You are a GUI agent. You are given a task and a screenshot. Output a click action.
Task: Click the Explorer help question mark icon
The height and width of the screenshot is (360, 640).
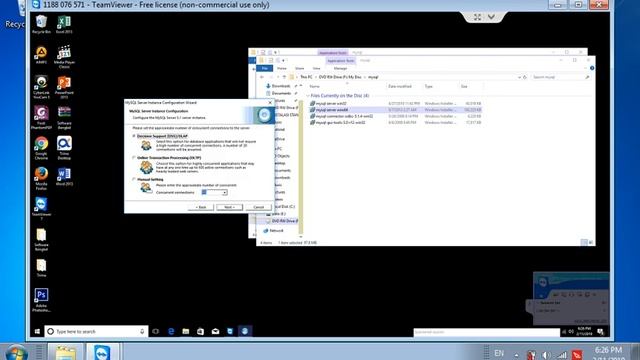click(592, 68)
